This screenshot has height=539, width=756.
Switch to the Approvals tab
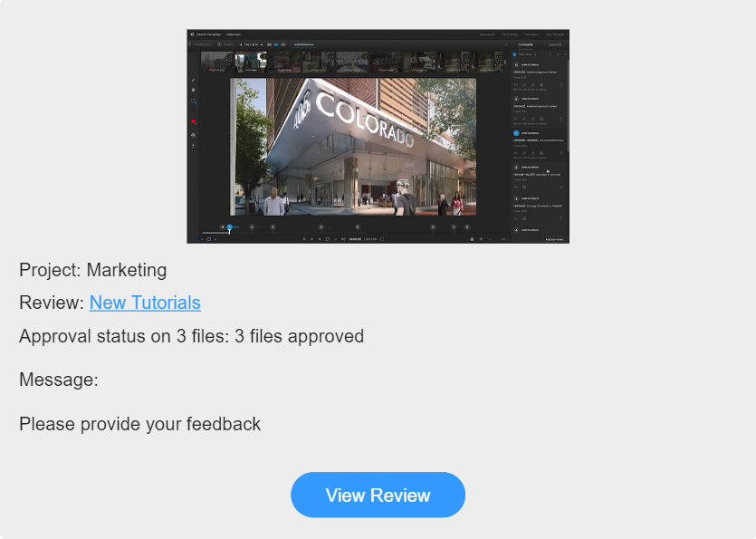coord(555,43)
